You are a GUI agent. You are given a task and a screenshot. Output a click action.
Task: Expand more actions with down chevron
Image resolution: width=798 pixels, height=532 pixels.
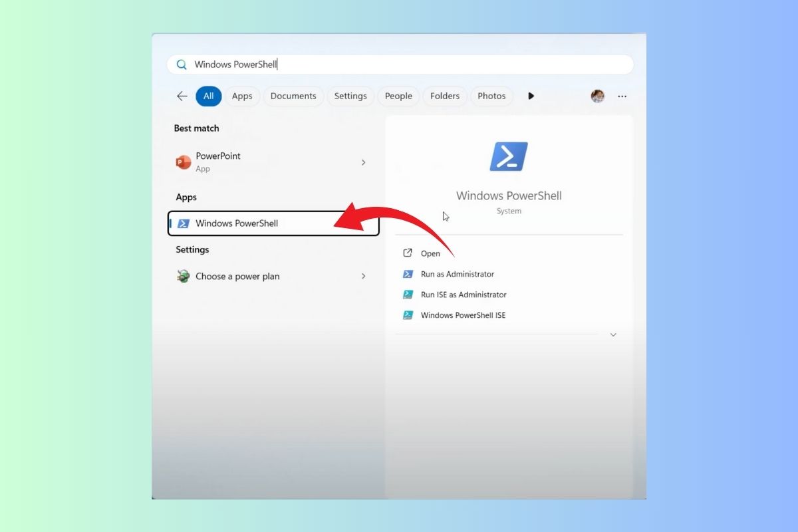[x=613, y=335]
